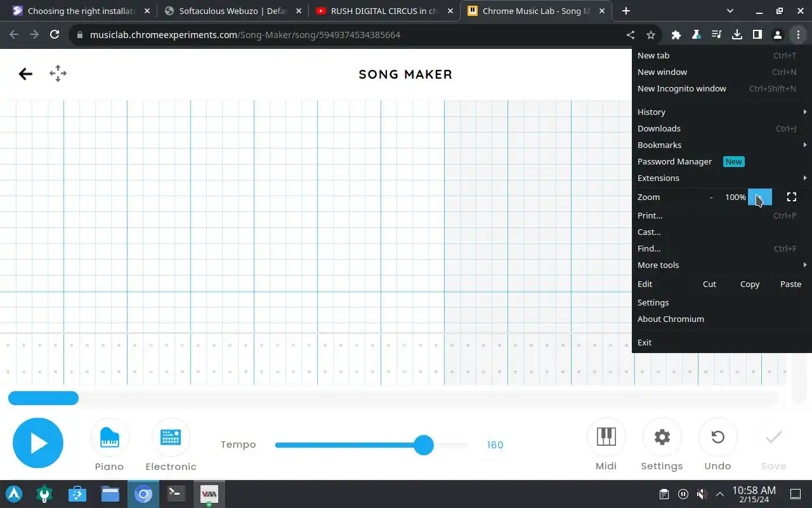
Task: Expand the system tray arrow
Action: point(720,494)
